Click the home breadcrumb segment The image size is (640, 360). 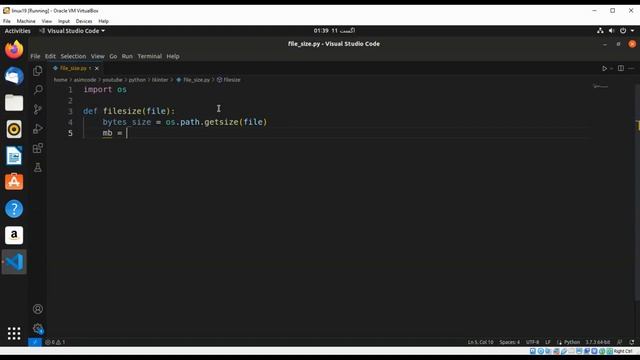click(60, 80)
